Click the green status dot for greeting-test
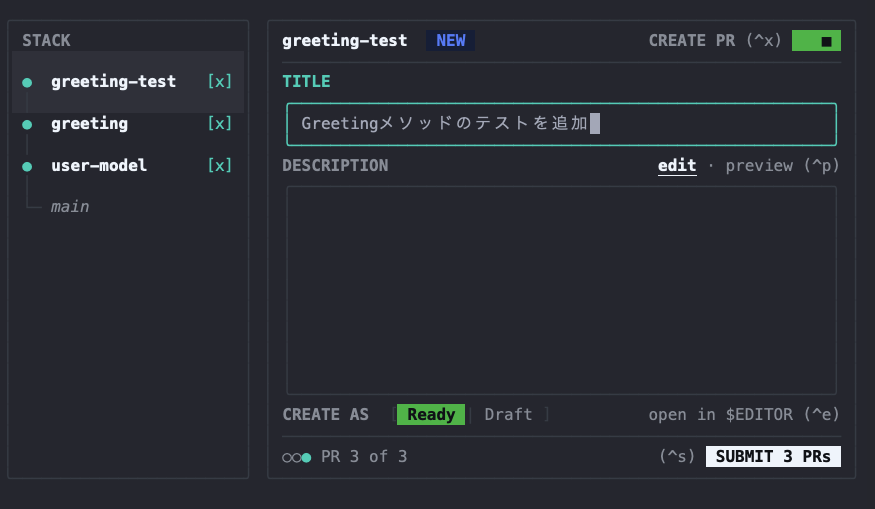Image resolution: width=875 pixels, height=509 pixels. point(27,83)
